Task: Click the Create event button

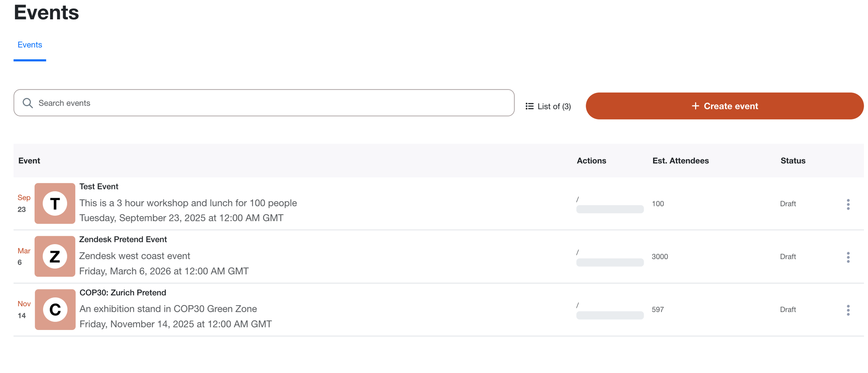Action: click(x=725, y=106)
